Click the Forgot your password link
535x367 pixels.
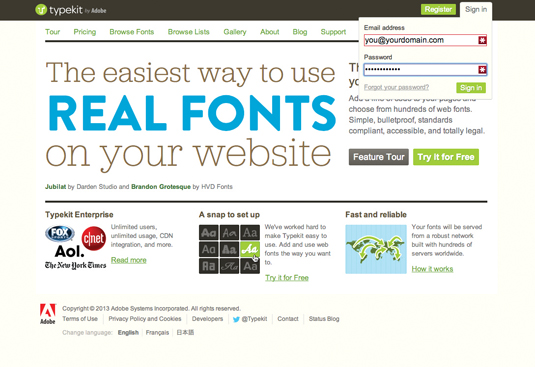(396, 87)
